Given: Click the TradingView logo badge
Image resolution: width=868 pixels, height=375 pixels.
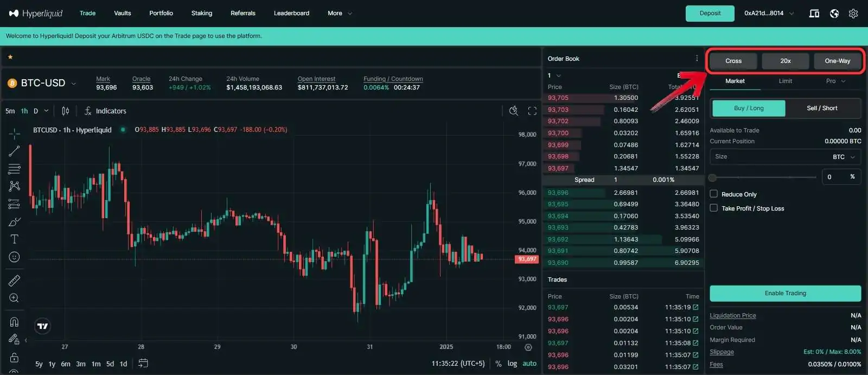Looking at the screenshot, I should pyautogui.click(x=42, y=326).
